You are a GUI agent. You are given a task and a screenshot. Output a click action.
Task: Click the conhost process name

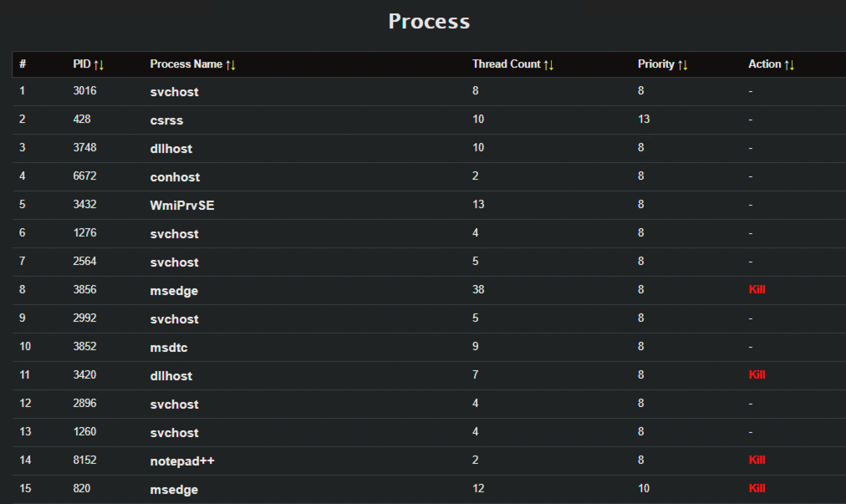click(175, 177)
